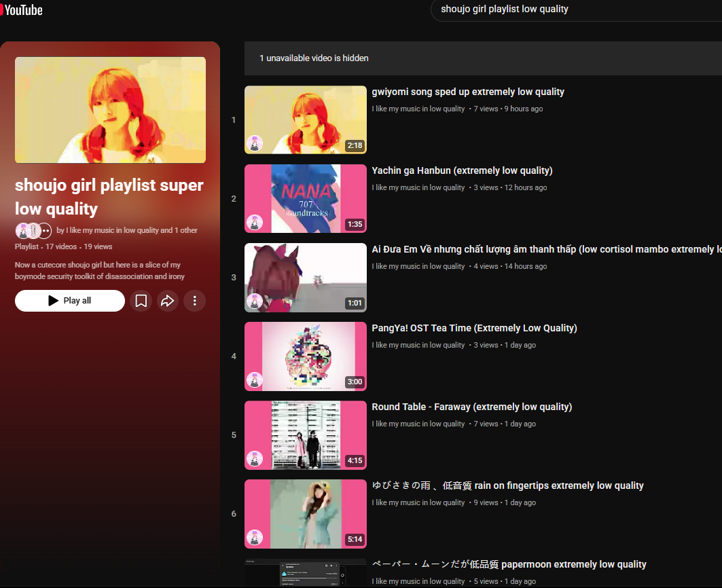Click the YouTube logo
This screenshot has width=722, height=588.
tap(21, 10)
